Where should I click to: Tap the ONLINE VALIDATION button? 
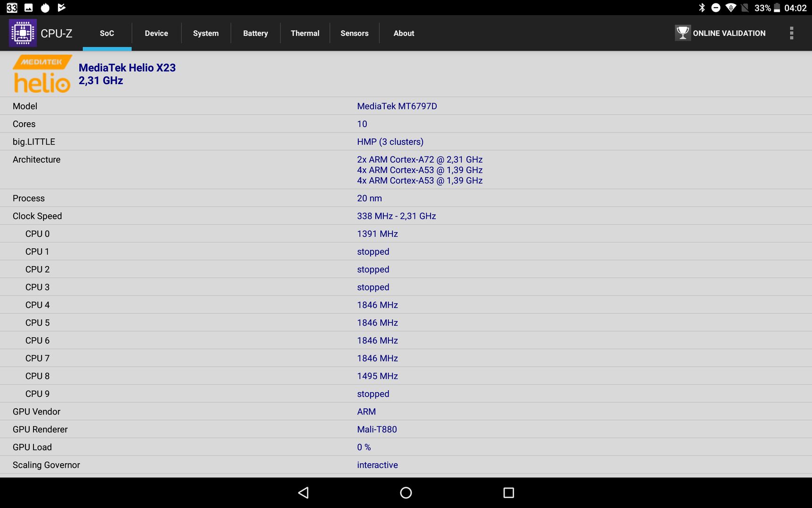pos(720,33)
